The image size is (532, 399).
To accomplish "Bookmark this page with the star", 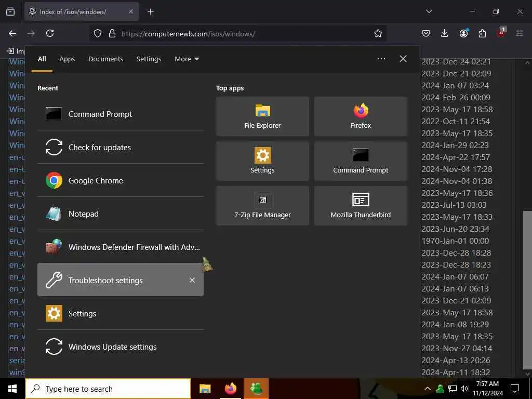I will tap(378, 33).
